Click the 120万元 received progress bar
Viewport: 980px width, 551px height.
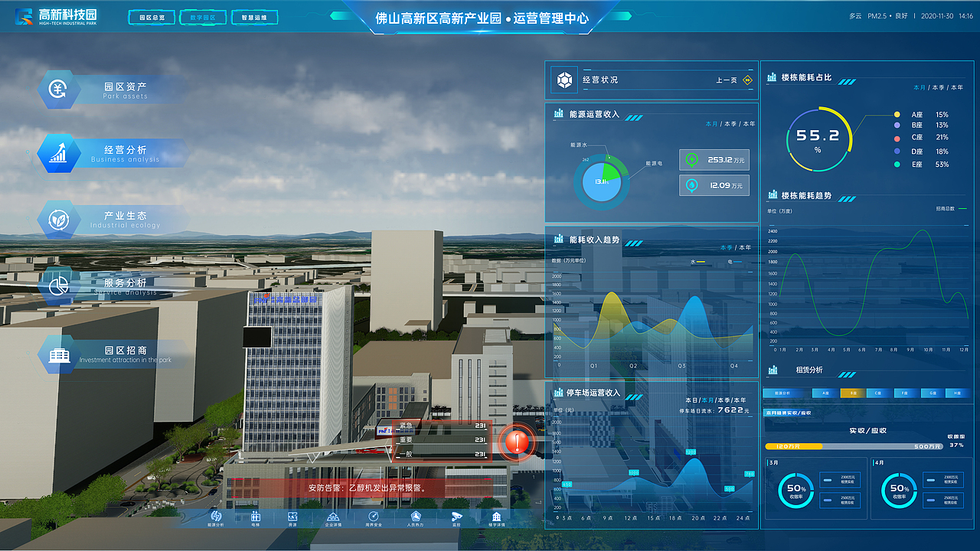coord(793,446)
